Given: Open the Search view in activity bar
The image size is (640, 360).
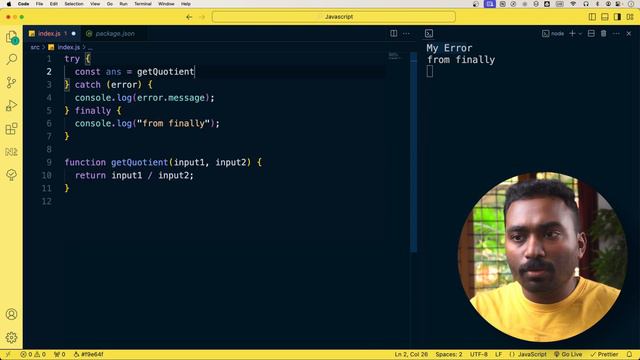Looking at the screenshot, I should click(11, 60).
